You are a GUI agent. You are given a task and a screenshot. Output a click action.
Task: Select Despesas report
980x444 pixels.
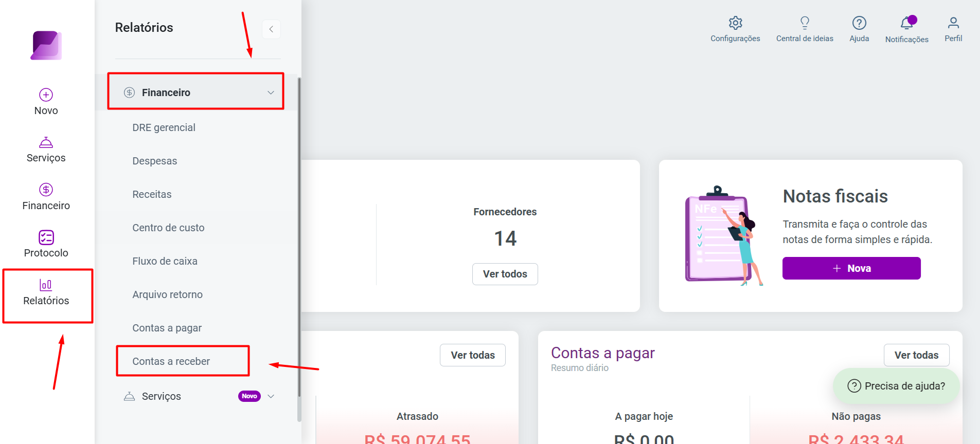point(154,161)
